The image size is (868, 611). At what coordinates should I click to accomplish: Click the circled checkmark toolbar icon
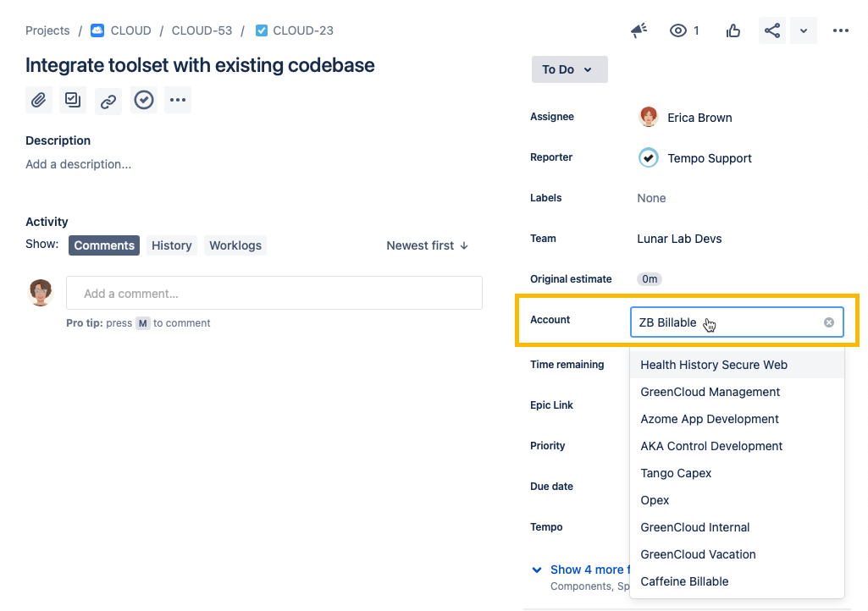[x=144, y=100]
